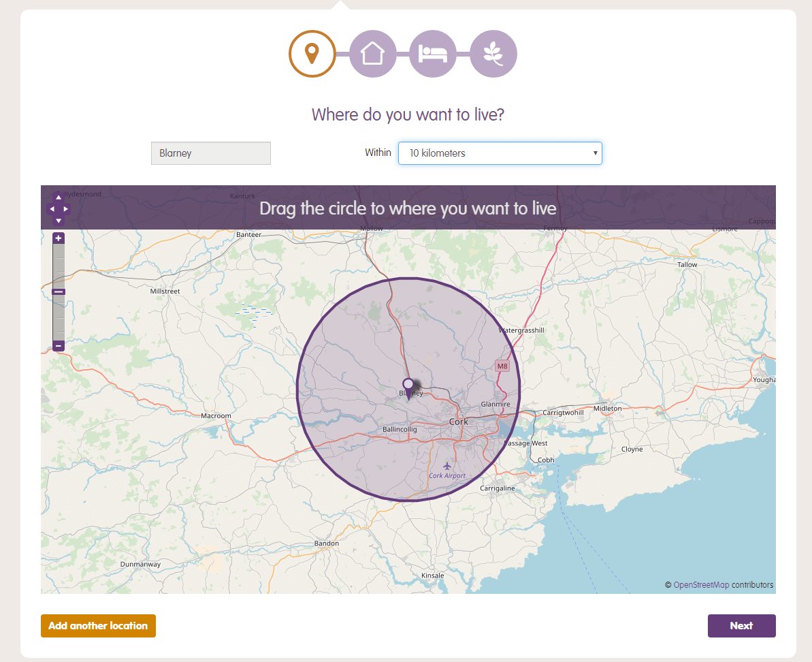Zoom in using the plus button

click(x=59, y=238)
